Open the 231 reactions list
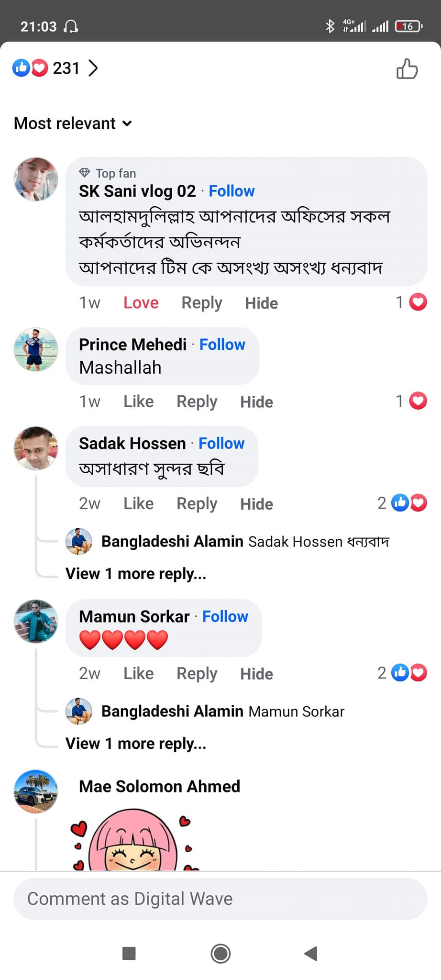The width and height of the screenshot is (441, 980). click(55, 68)
